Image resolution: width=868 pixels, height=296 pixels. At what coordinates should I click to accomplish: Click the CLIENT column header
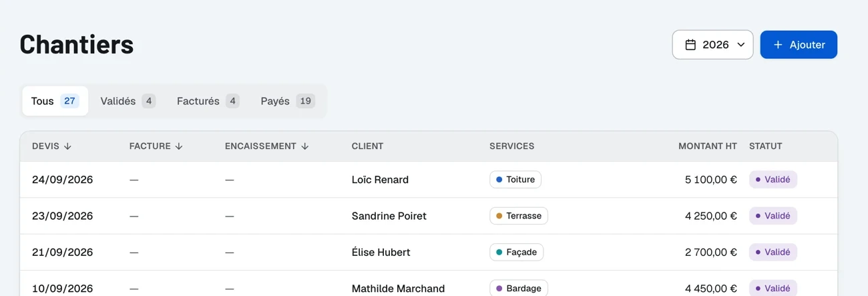click(x=367, y=146)
